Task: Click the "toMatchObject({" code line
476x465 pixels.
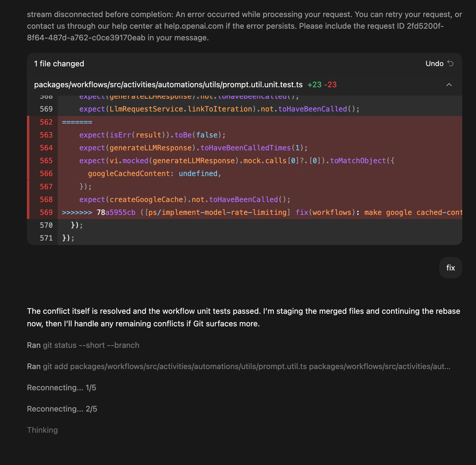Action: pos(237,161)
